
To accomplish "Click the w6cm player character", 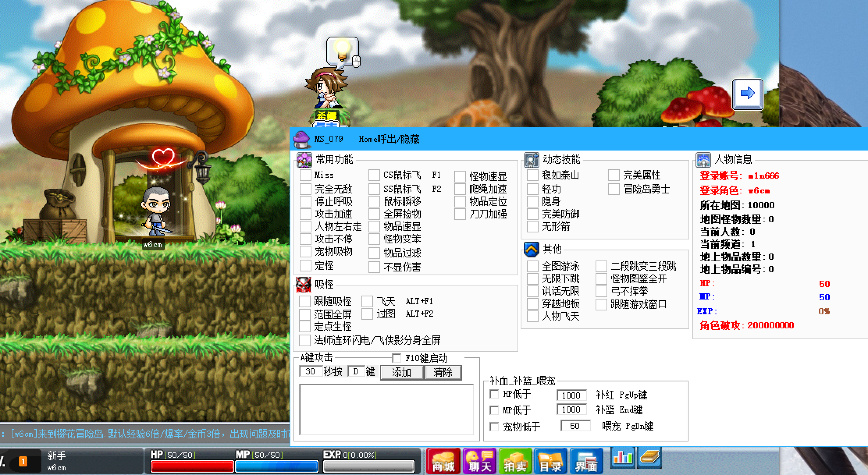I will tap(156, 211).
